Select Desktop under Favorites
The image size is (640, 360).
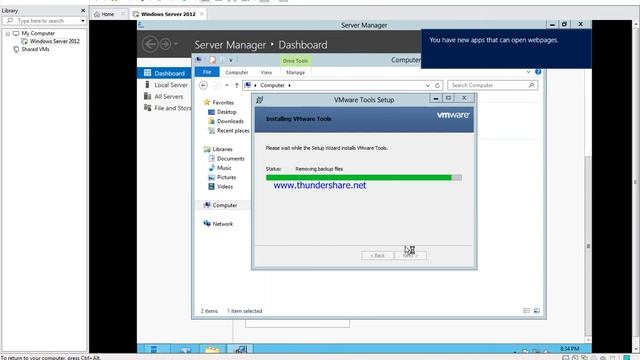click(x=222, y=112)
